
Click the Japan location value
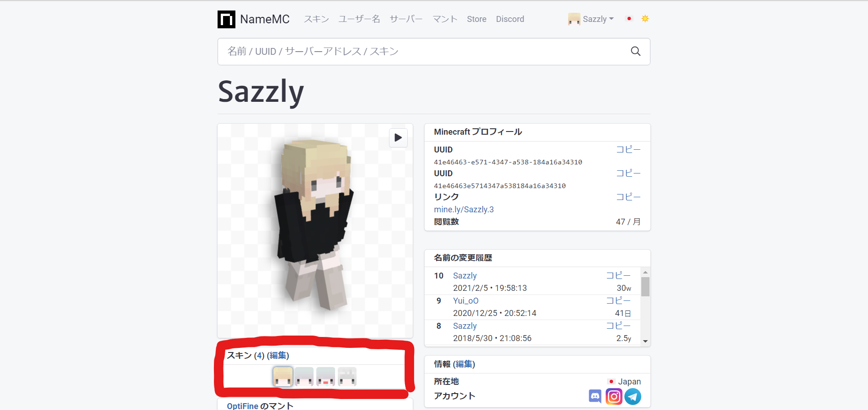click(x=629, y=382)
